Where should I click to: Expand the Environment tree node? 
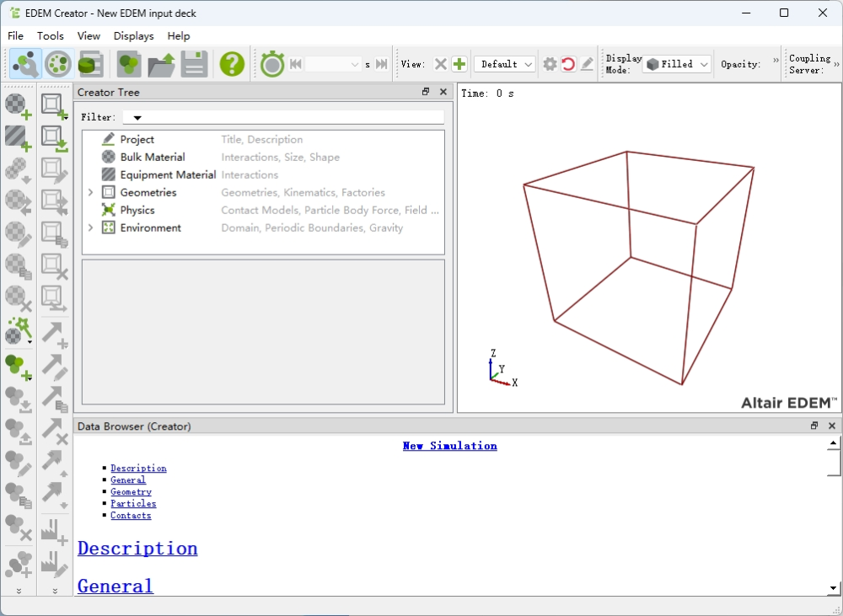pos(91,228)
